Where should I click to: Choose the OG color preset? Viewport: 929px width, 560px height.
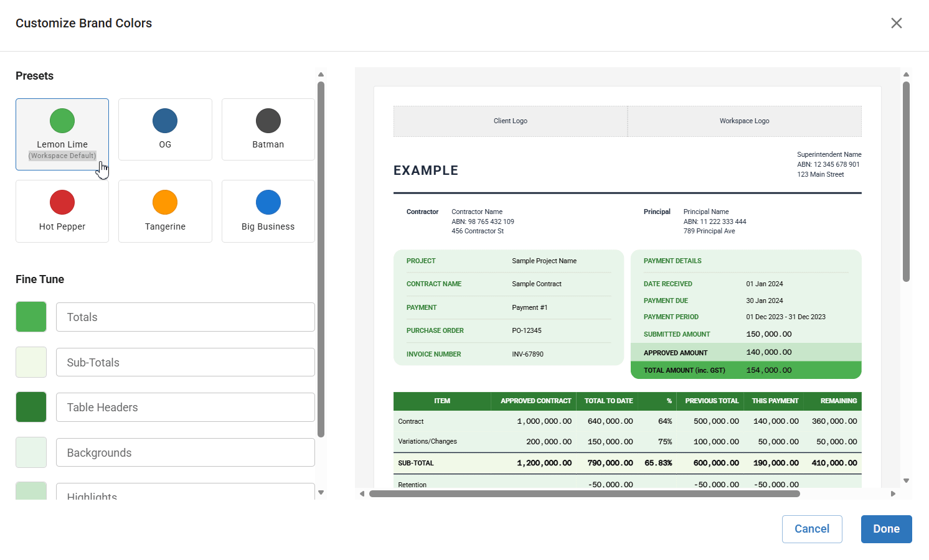165,129
